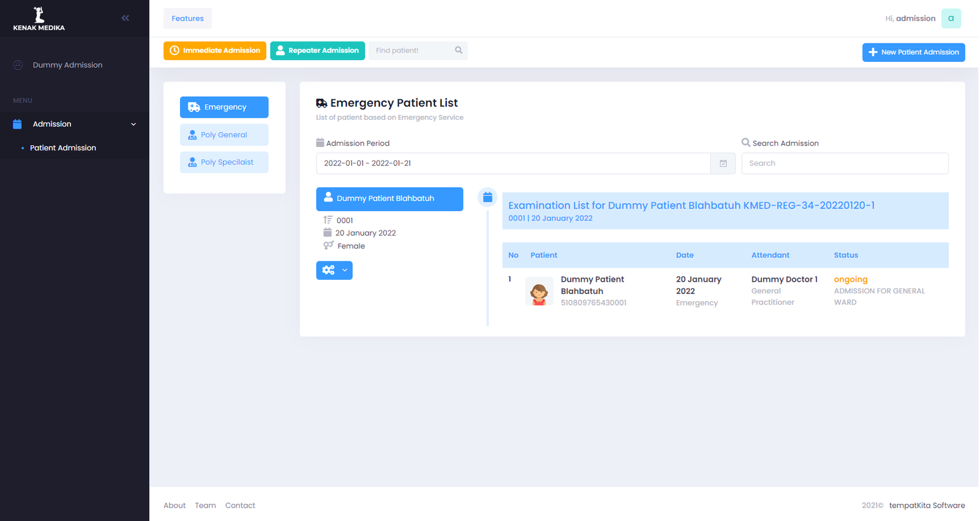This screenshot has height=521, width=980.
Task: Open the About footer link
Action: (175, 506)
